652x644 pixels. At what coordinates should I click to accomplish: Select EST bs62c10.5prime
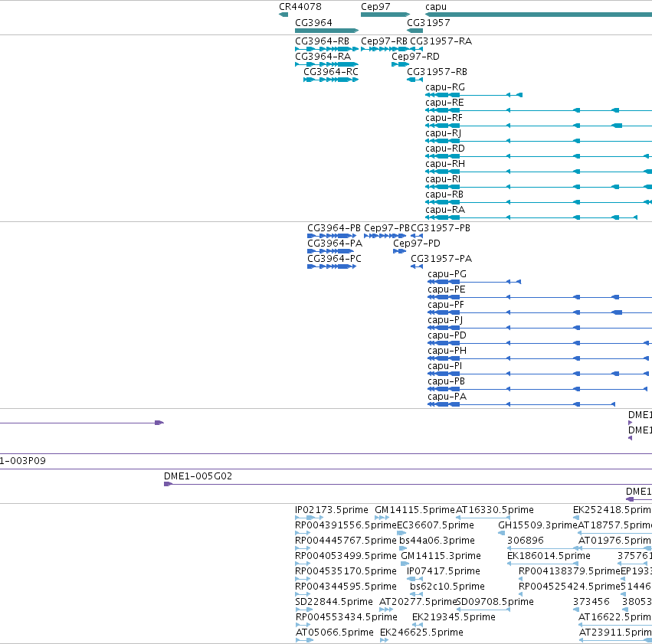click(447, 587)
